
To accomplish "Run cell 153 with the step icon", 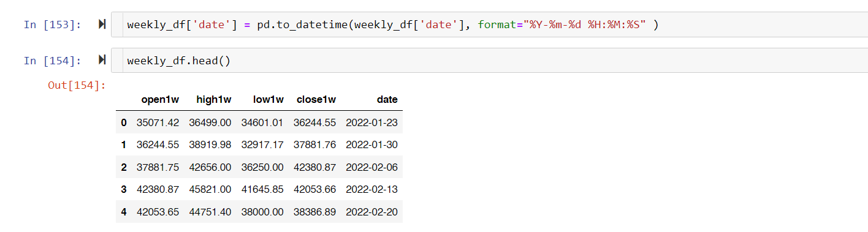I will [x=102, y=24].
